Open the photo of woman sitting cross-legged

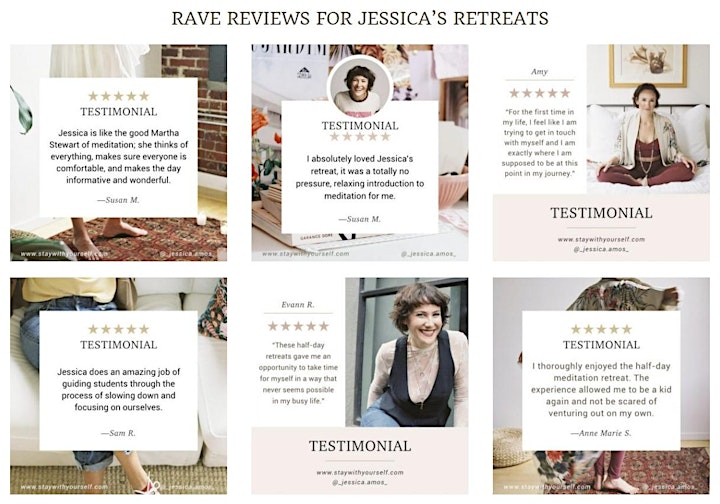648,119
